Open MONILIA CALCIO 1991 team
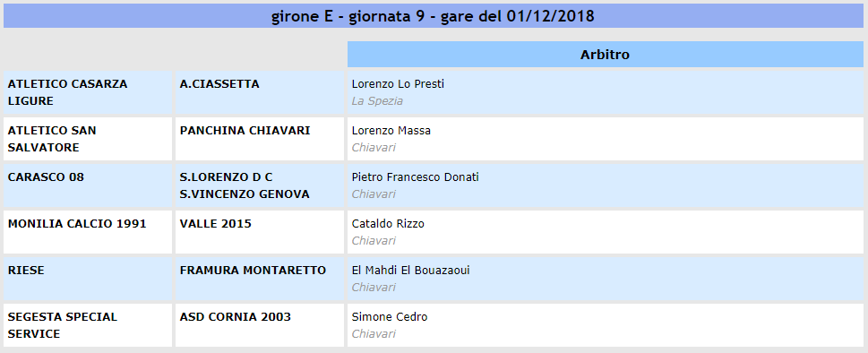Image resolution: width=868 pixels, height=353 pixels. coord(77,223)
